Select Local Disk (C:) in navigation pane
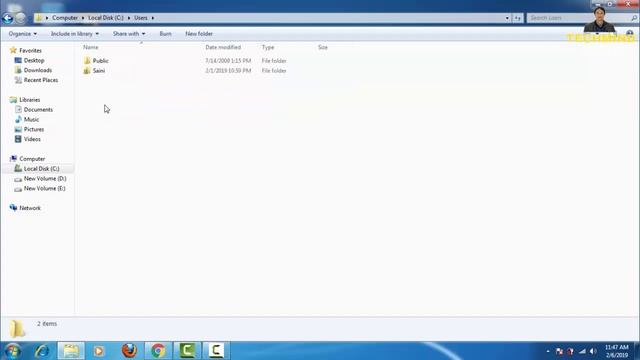 [41, 169]
